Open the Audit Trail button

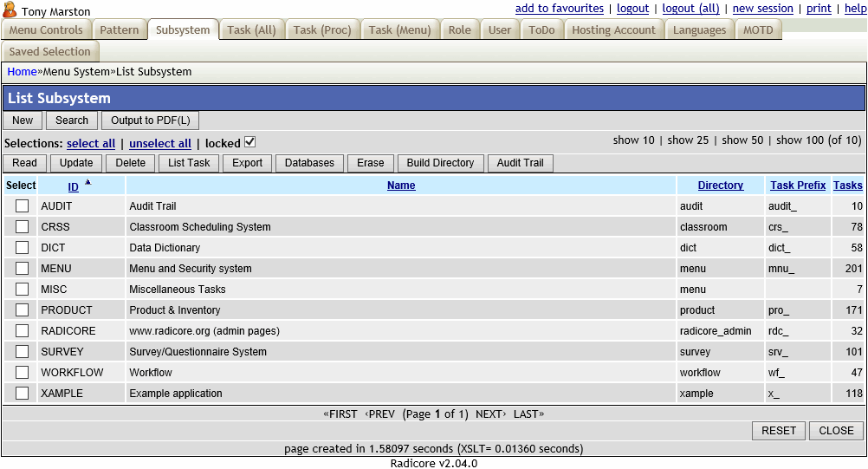coord(520,163)
